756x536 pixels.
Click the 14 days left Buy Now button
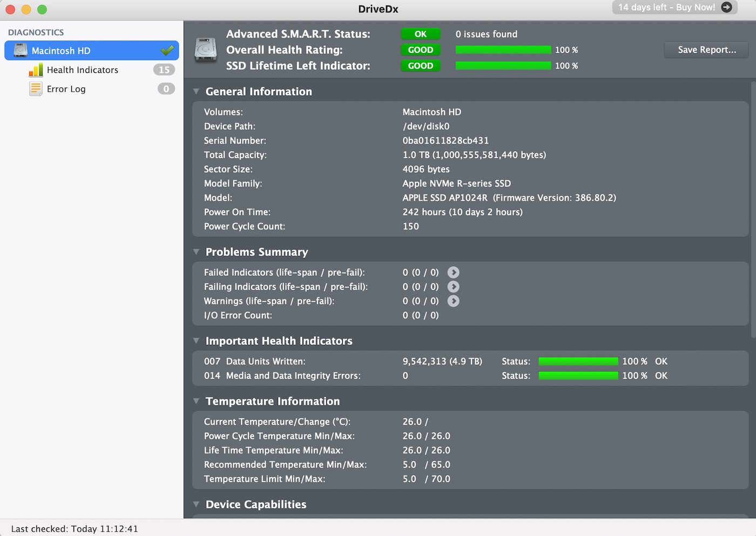(x=667, y=7)
